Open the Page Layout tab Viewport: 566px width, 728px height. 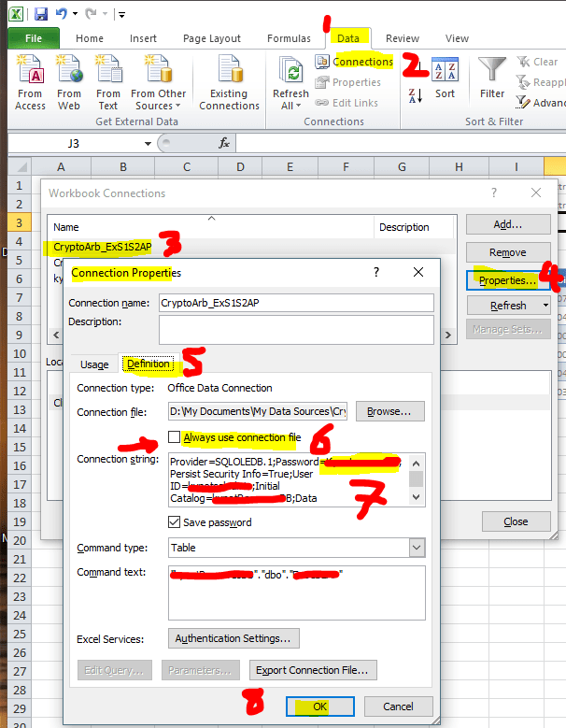(x=212, y=38)
